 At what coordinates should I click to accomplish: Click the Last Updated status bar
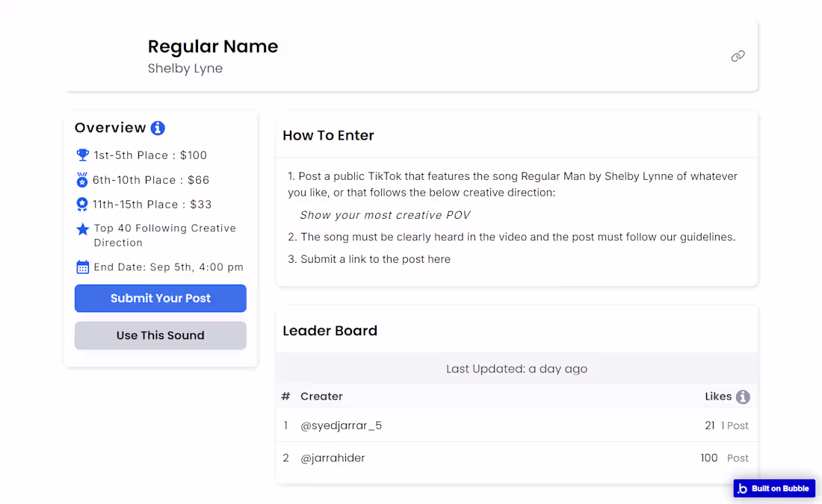coord(516,369)
